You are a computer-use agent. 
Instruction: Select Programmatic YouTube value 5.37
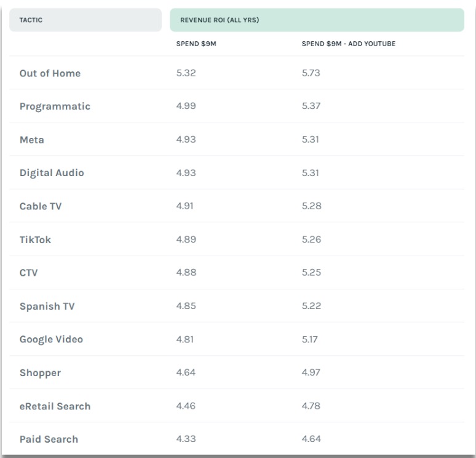[x=311, y=106]
